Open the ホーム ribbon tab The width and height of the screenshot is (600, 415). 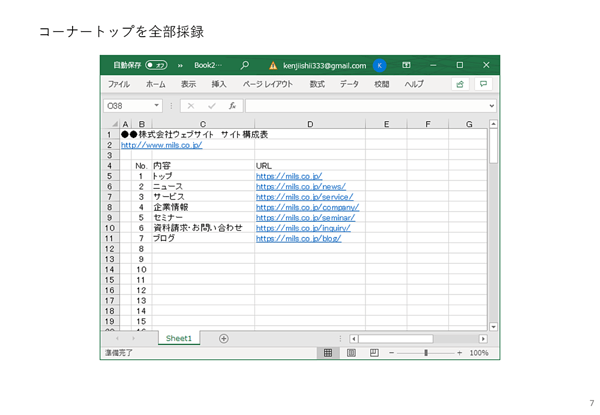click(155, 84)
